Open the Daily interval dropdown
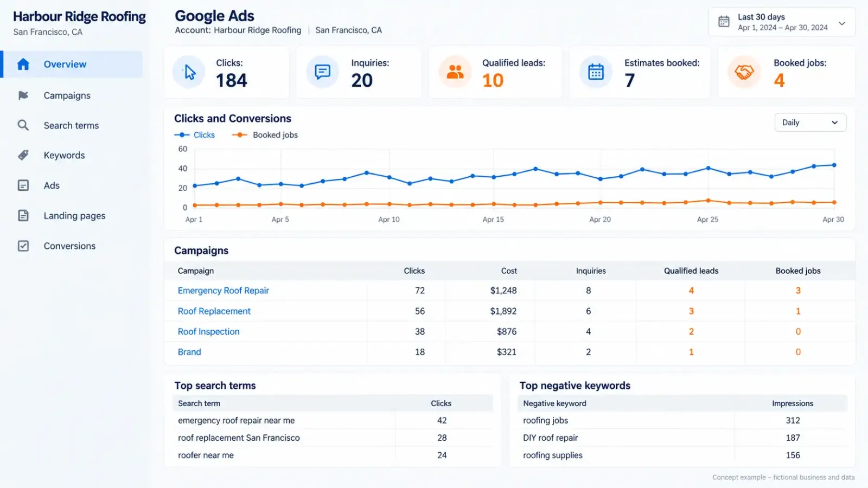Image resolution: width=868 pixels, height=488 pixels. coord(810,123)
